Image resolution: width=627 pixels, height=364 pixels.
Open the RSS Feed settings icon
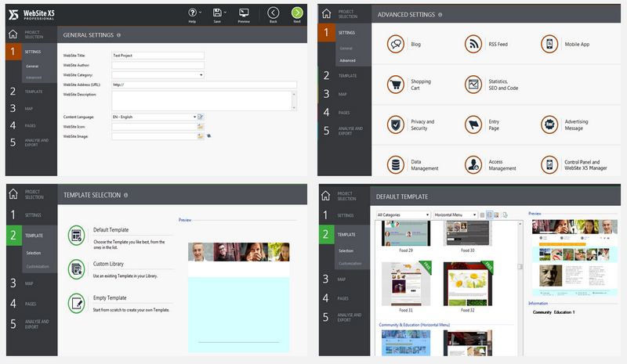tap(473, 44)
